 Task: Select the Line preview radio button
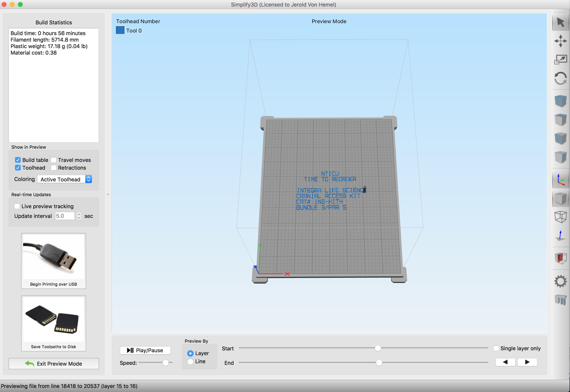pyautogui.click(x=190, y=362)
